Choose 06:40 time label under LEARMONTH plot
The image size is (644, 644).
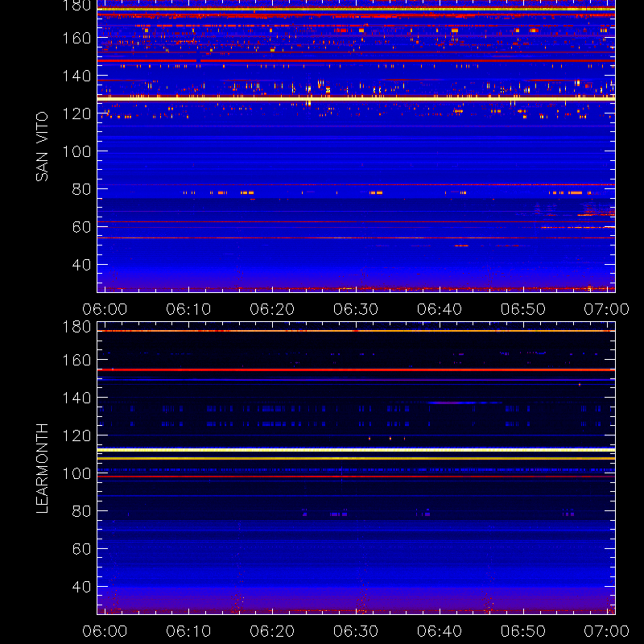440,631
